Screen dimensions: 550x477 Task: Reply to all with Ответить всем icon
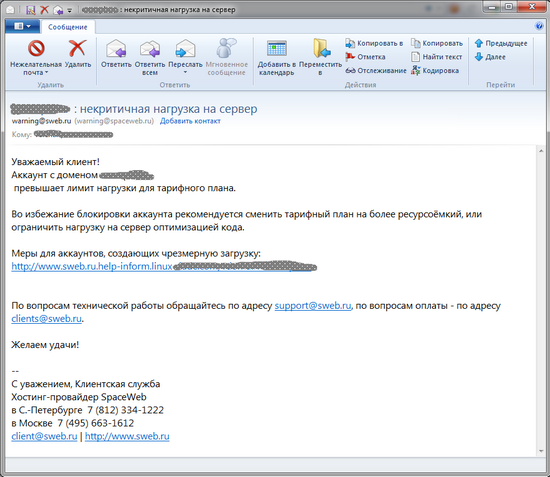pos(150,48)
